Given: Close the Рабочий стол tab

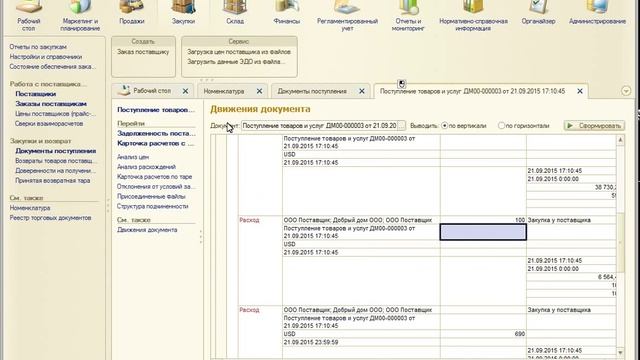Looking at the screenshot, I should click(185, 91).
